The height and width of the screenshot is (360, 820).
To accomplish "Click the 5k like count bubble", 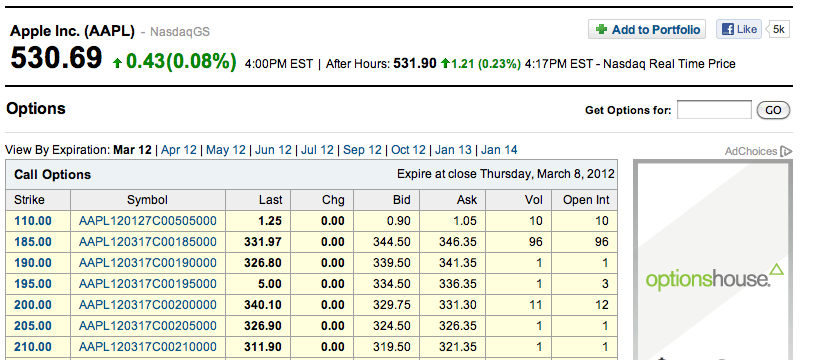I will (778, 29).
